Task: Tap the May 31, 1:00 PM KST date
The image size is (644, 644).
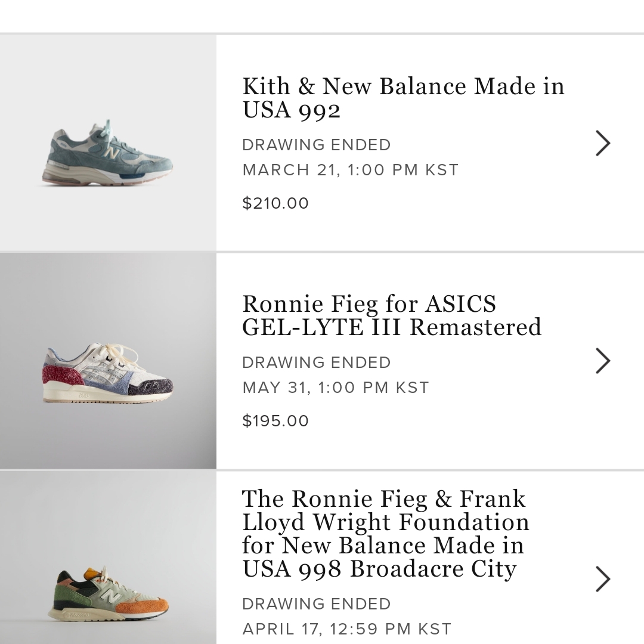Action: click(336, 388)
